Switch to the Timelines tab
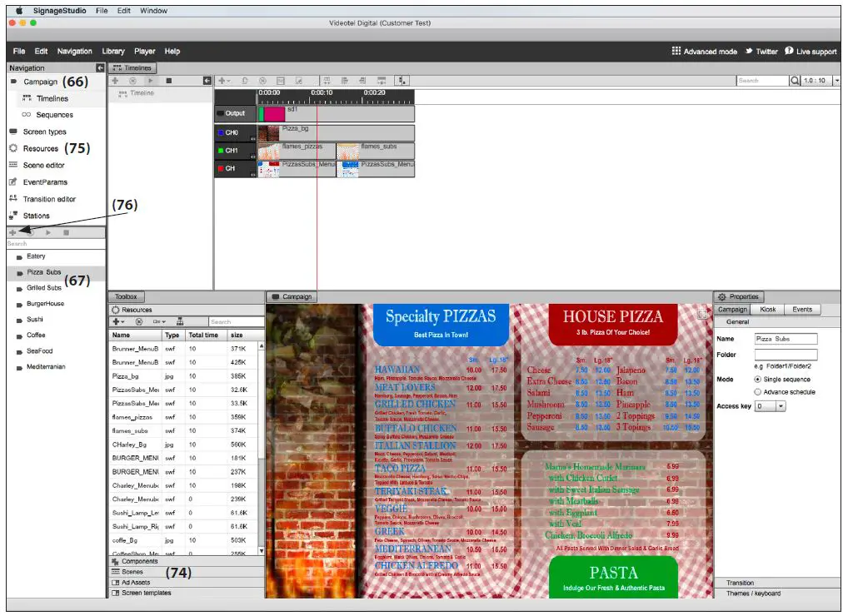The width and height of the screenshot is (843, 616). (132, 68)
